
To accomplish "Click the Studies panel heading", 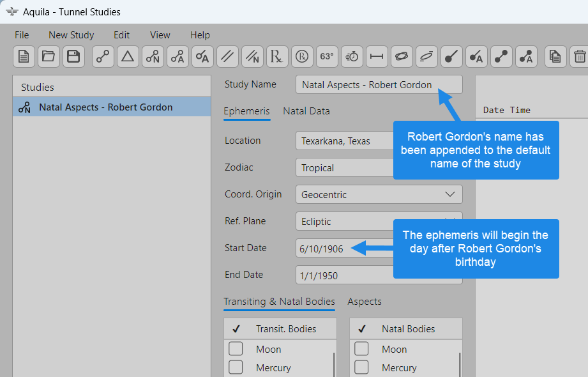I will (x=38, y=87).
